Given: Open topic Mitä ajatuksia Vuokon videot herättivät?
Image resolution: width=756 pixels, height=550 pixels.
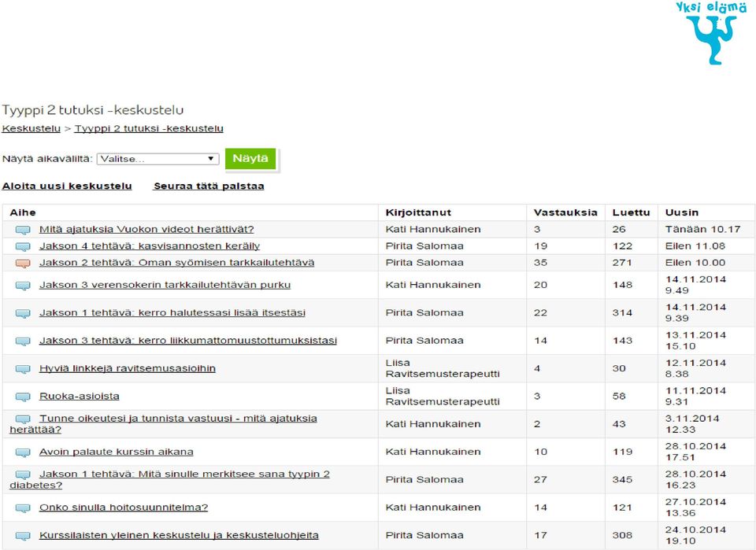Looking at the screenshot, I should point(146,229).
